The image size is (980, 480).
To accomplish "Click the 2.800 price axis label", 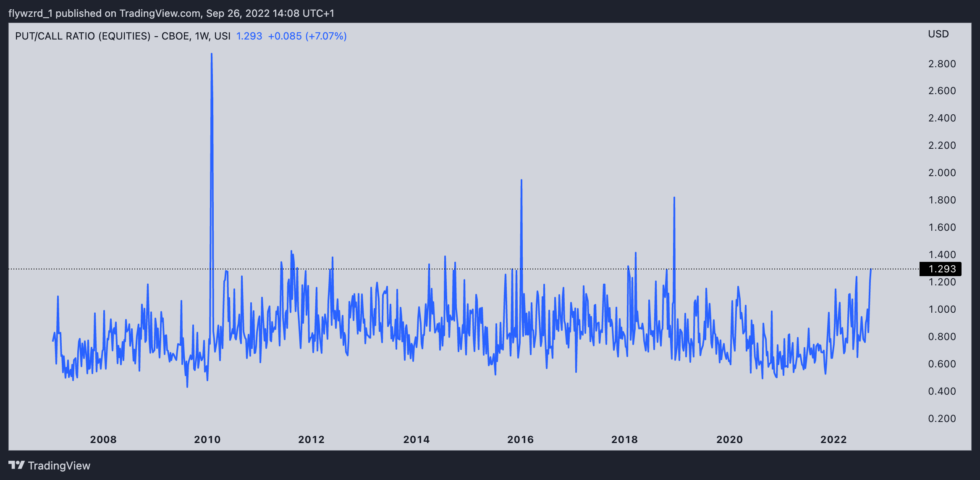I will [941, 64].
